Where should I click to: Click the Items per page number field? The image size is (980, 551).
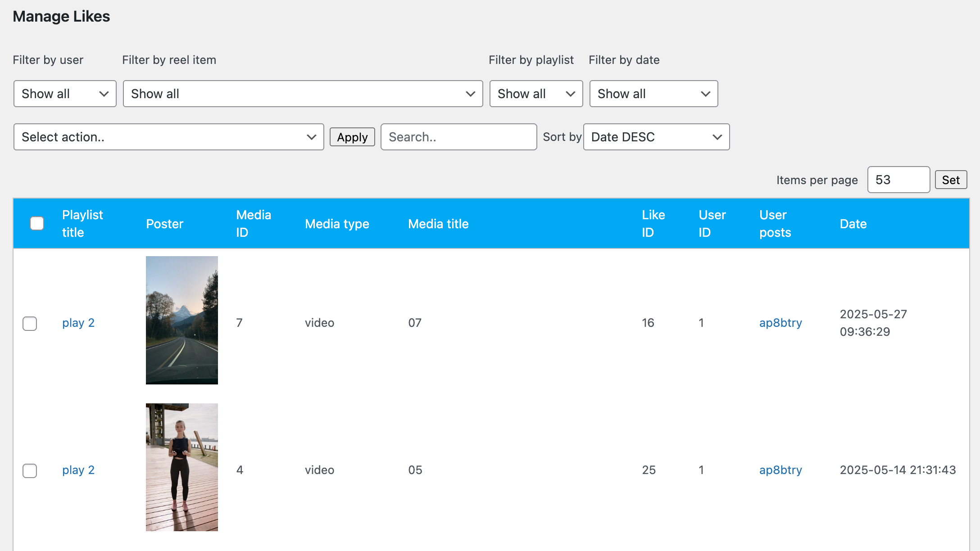tap(898, 180)
